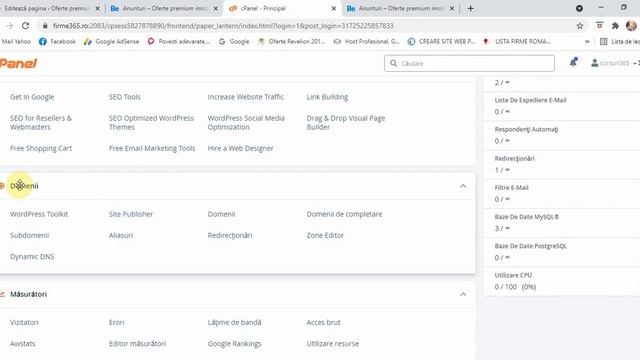640x360 pixels.
Task: Open Awstats
Action: pos(22,344)
